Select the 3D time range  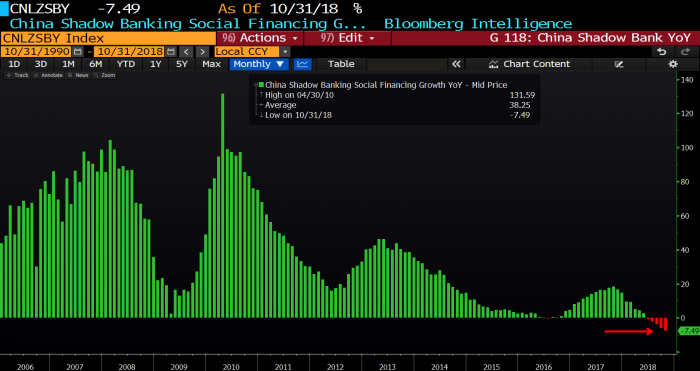(x=41, y=64)
